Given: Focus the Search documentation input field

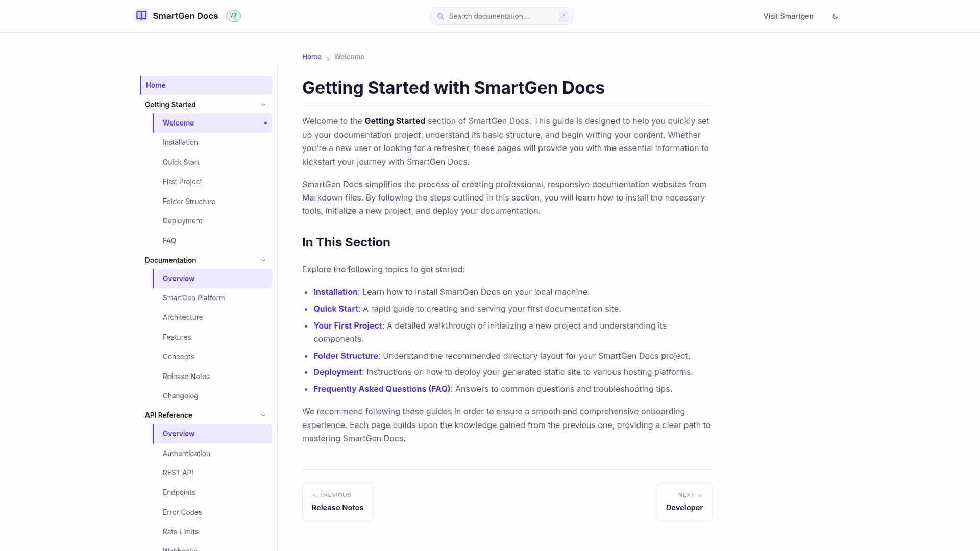Looking at the screenshot, I should (501, 16).
